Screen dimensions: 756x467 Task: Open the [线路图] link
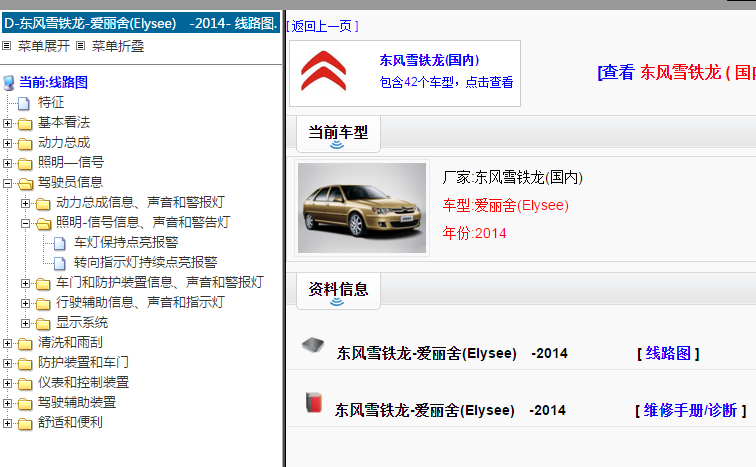point(668,353)
